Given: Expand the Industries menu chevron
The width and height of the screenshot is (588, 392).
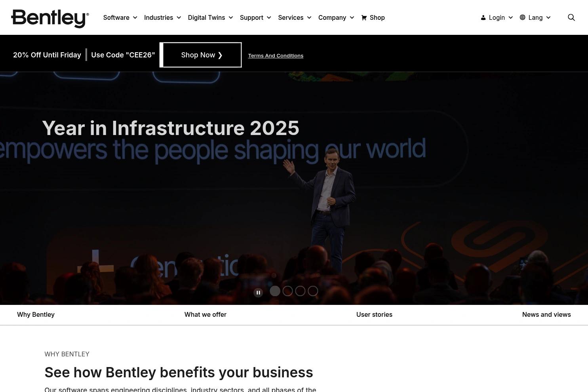Looking at the screenshot, I should click(179, 18).
